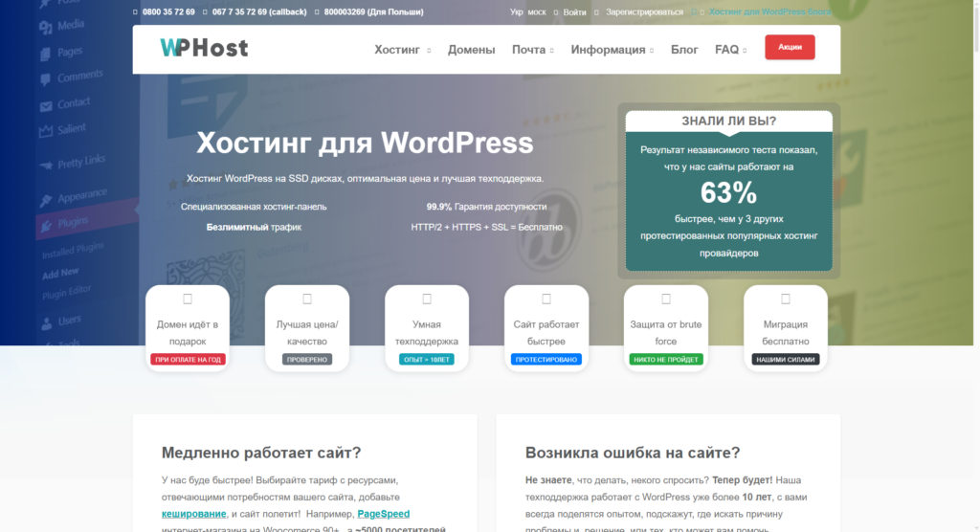Click the icon above "Домен идёт в подарок"

click(188, 299)
